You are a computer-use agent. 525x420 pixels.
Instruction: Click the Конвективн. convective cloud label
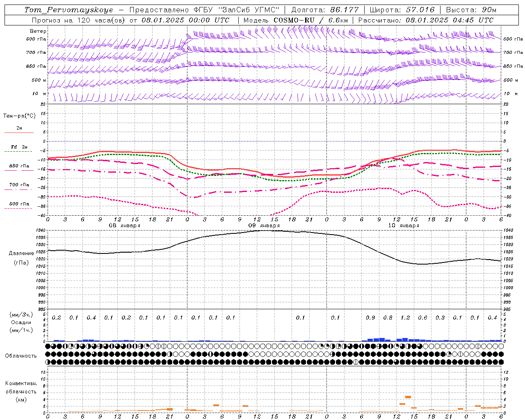pos(21,383)
